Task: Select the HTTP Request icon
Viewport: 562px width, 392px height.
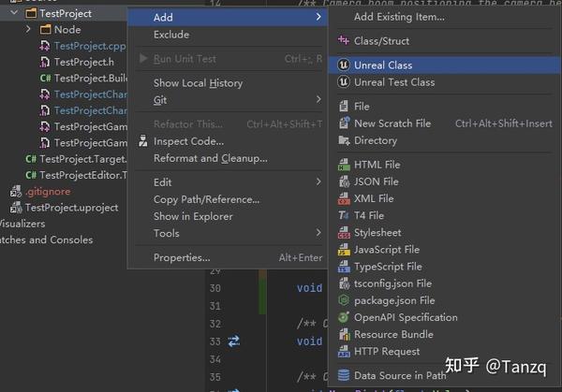Action: tap(344, 352)
